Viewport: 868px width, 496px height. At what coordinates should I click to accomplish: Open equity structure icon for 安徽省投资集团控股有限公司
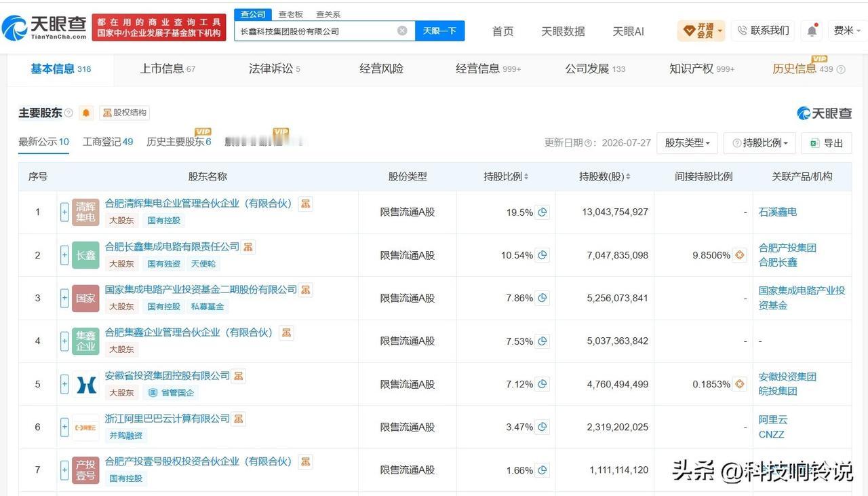pos(239,376)
